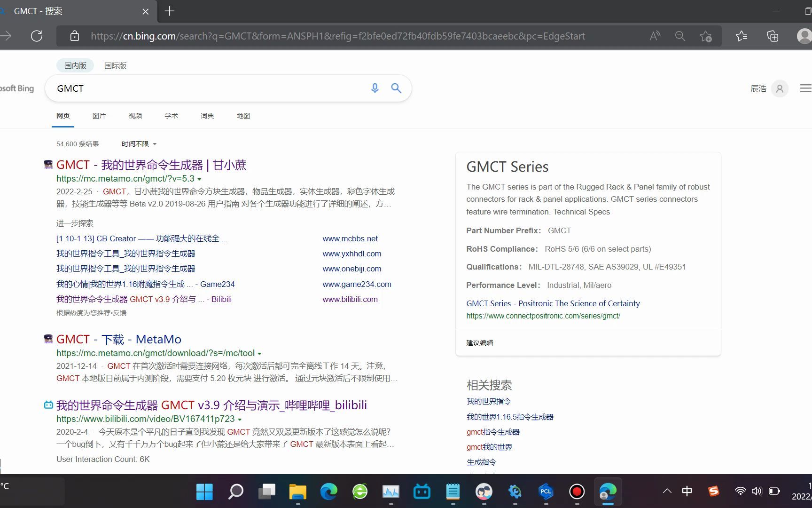Viewport: 812px width, 508px height.
Task: Open new browser tab with plus icon
Action: click(170, 11)
